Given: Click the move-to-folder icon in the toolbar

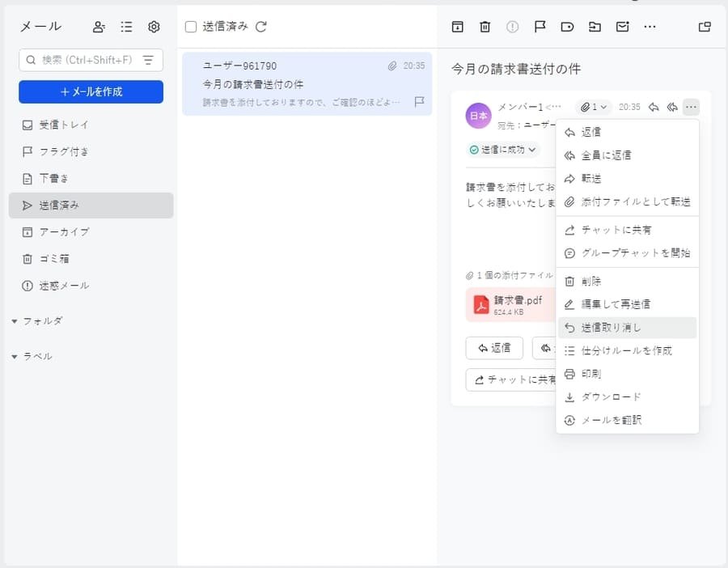Looking at the screenshot, I should [595, 27].
